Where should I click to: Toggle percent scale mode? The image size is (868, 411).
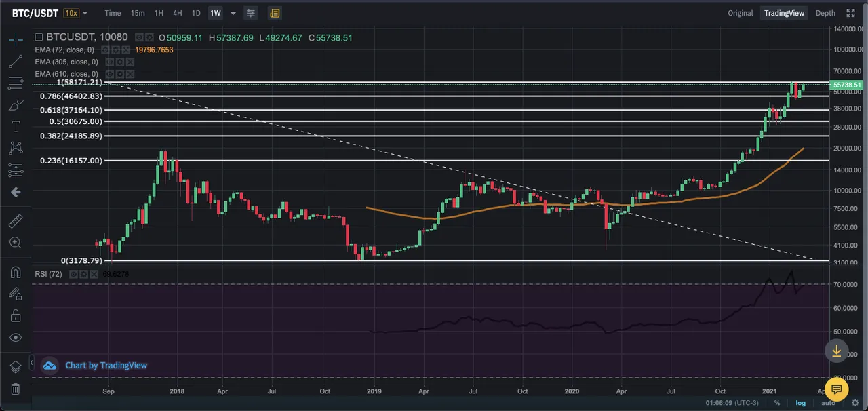[777, 403]
